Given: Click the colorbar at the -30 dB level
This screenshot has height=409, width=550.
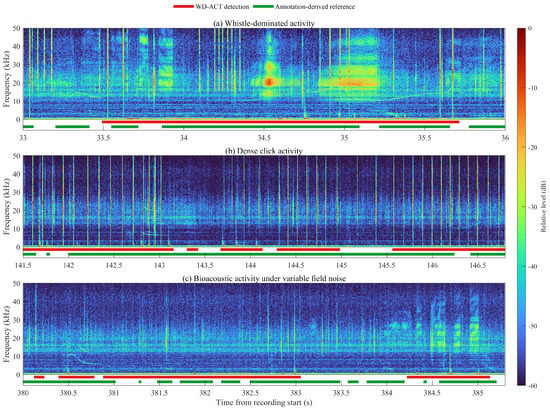Looking at the screenshot, I should coord(521,207).
